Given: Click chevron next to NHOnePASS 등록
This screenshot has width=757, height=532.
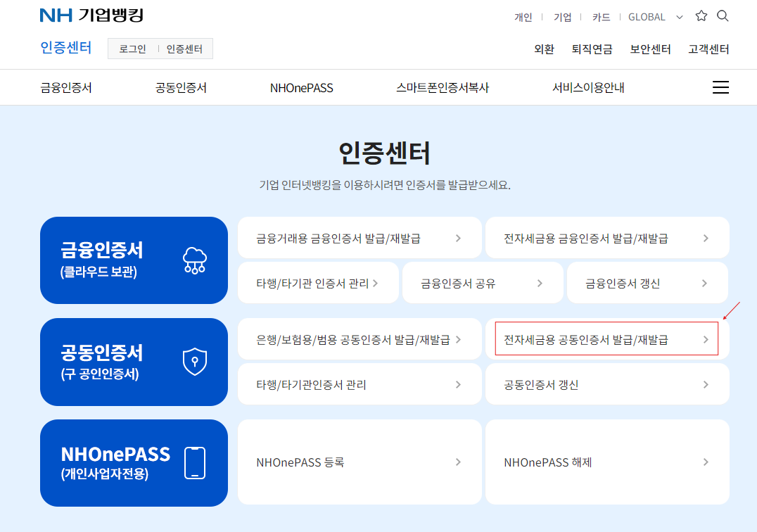Looking at the screenshot, I should pyautogui.click(x=458, y=462).
